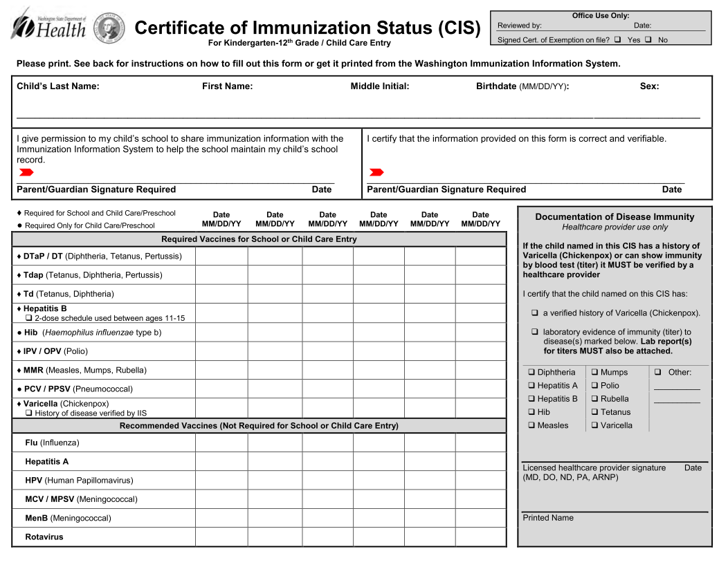The height and width of the screenshot is (567, 728).
Task: Click under Middle Initial label
Action: (411, 106)
